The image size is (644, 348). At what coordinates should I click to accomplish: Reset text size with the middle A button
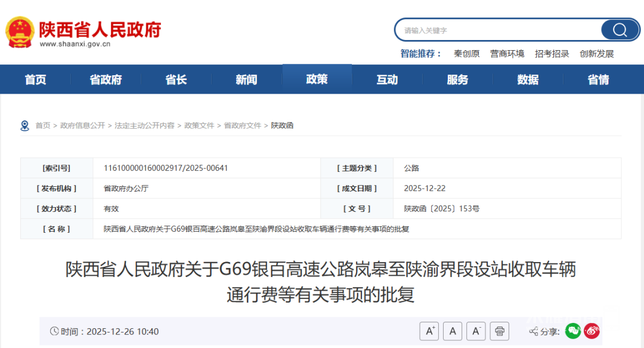click(x=453, y=331)
